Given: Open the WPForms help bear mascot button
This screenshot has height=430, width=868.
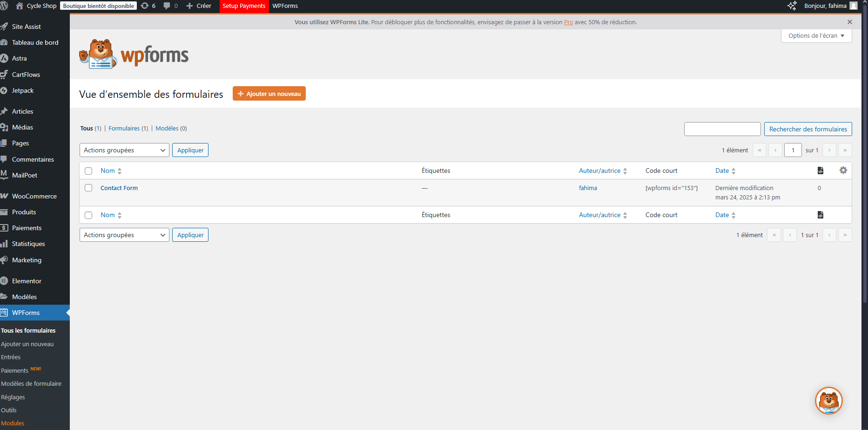Looking at the screenshot, I should point(829,401).
